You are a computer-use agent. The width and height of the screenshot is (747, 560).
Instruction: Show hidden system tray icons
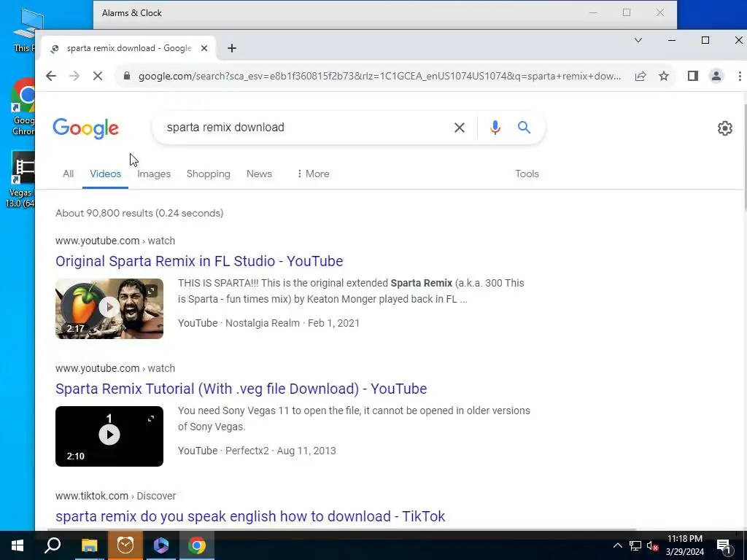tap(617, 545)
